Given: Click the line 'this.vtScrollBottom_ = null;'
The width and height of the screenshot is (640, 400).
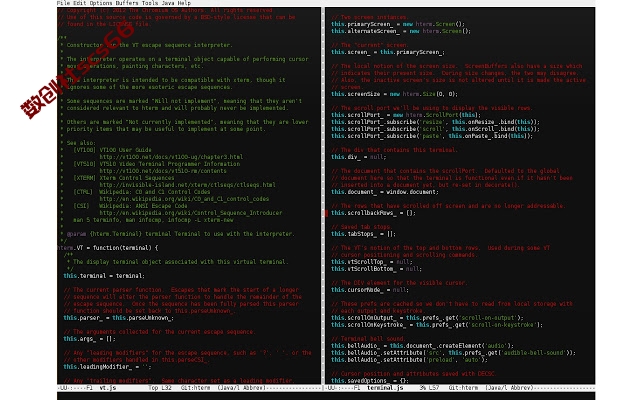Looking at the screenshot, I should point(377,269).
